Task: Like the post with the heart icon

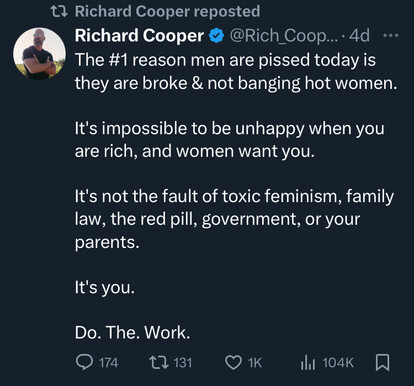Action: pyautogui.click(x=233, y=363)
